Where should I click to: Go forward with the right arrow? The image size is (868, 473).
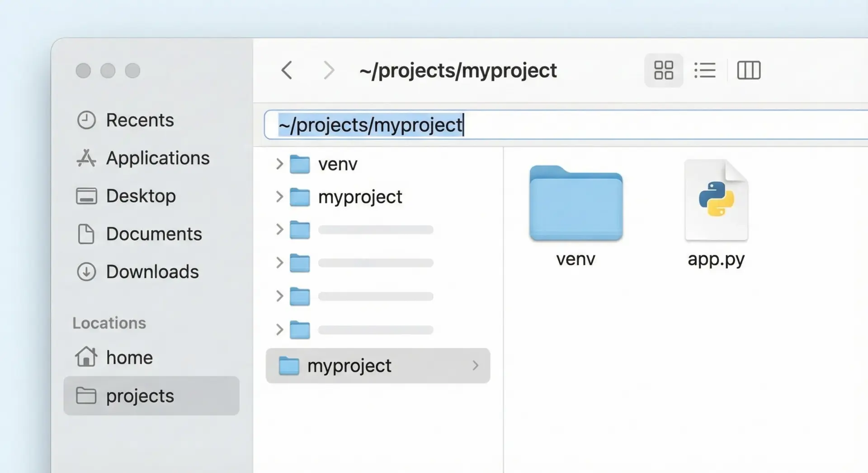click(329, 70)
